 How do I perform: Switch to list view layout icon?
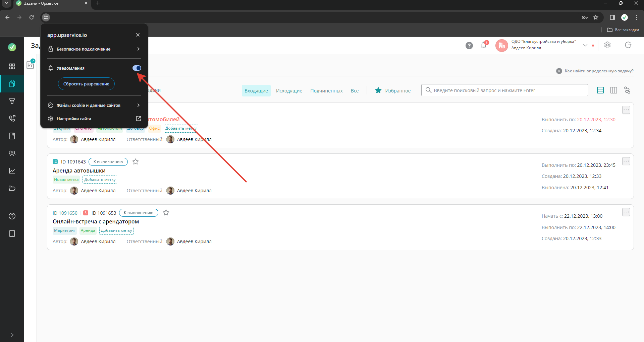point(600,90)
